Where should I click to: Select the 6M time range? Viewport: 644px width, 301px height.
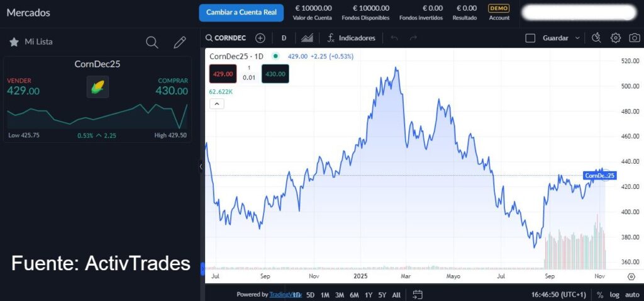[x=354, y=295]
